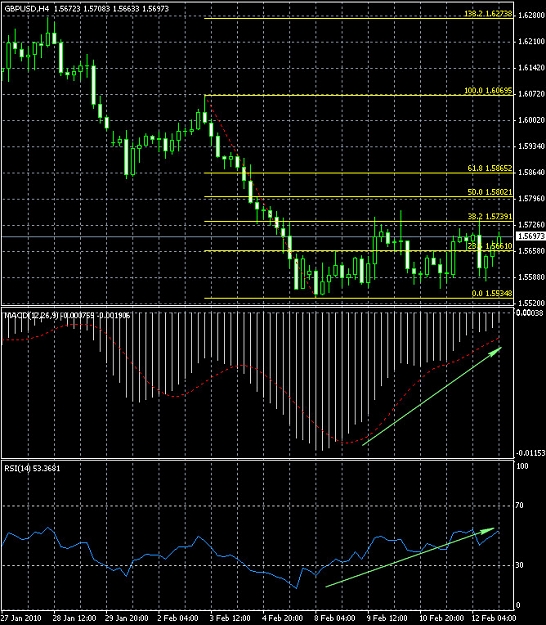
Task: Click the 1.62800 price axis value
Action: click(531, 16)
